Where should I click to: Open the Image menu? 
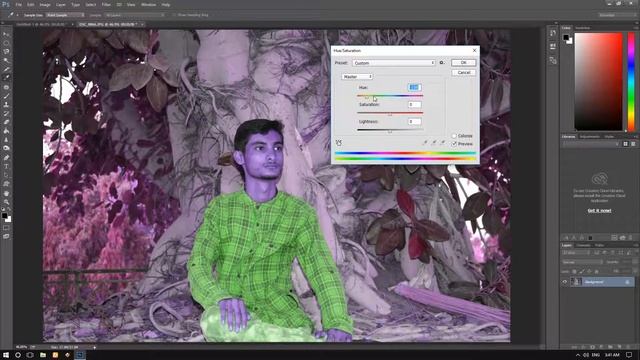click(45, 4)
